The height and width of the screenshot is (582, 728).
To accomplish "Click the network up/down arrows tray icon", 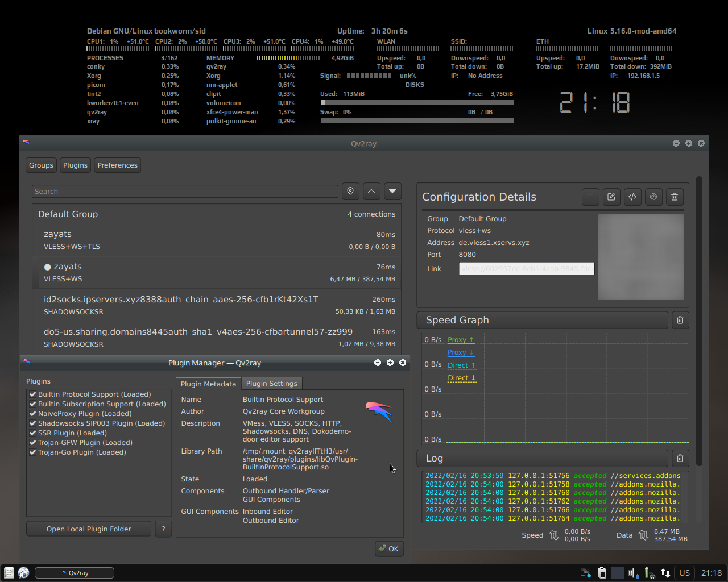I will pos(665,573).
